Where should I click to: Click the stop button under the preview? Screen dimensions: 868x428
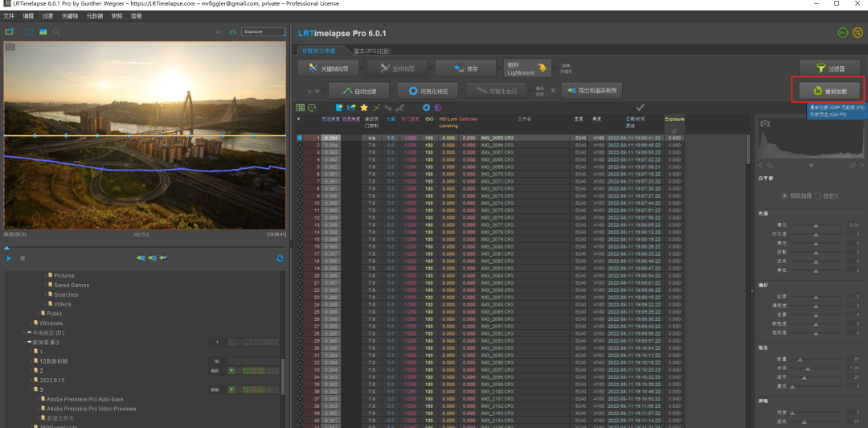coord(23,258)
